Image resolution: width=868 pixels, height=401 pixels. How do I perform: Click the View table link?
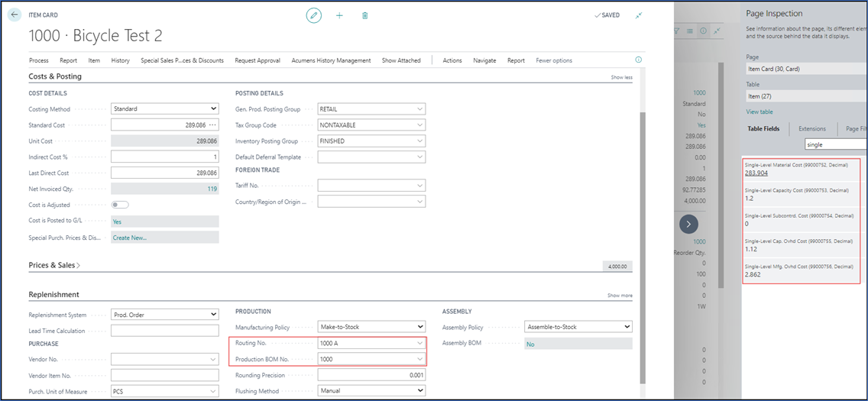pos(760,112)
